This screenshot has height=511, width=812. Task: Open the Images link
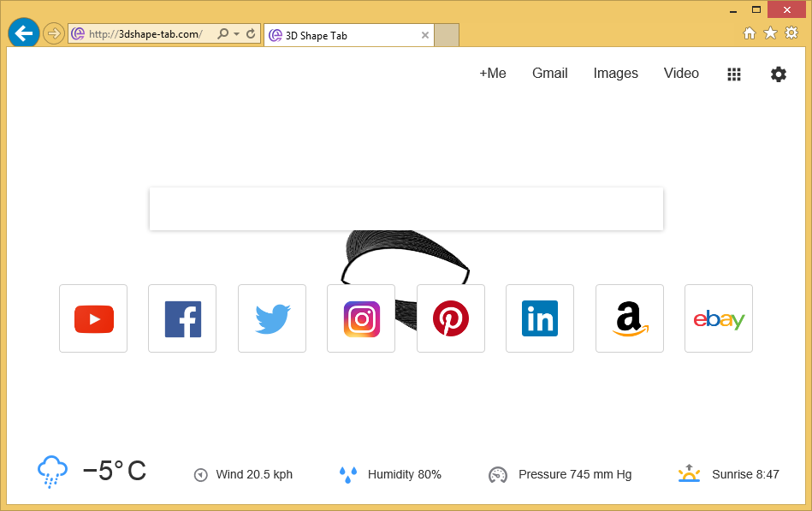pos(616,74)
